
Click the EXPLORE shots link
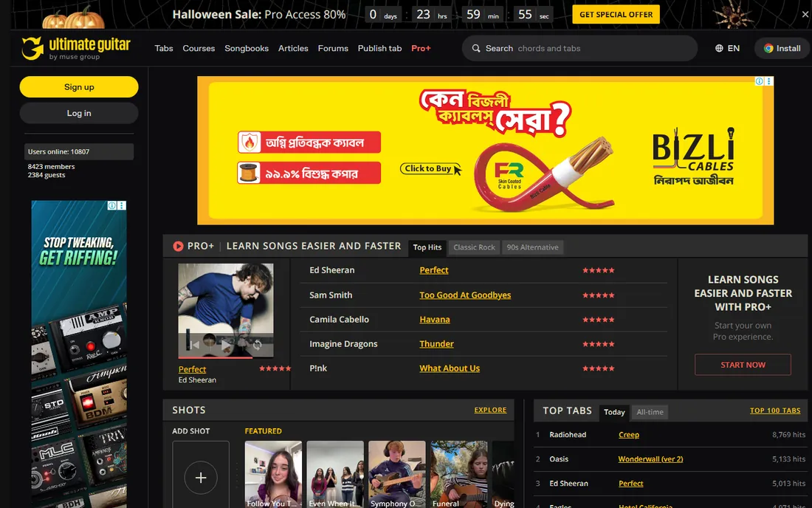(490, 410)
